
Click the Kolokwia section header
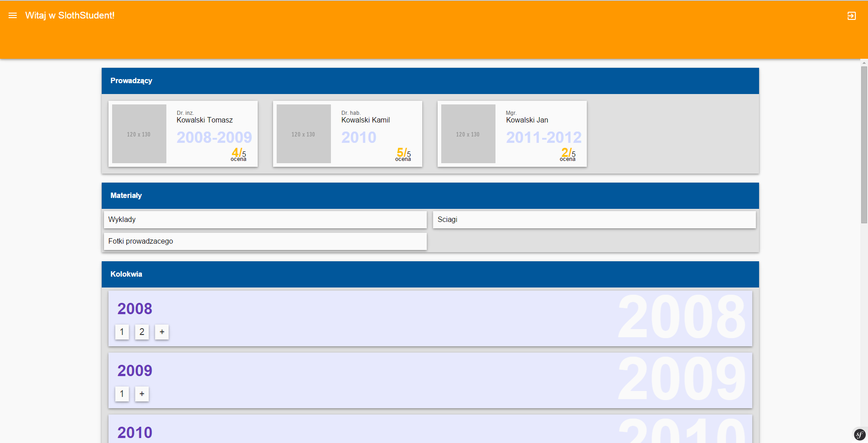tap(430, 274)
